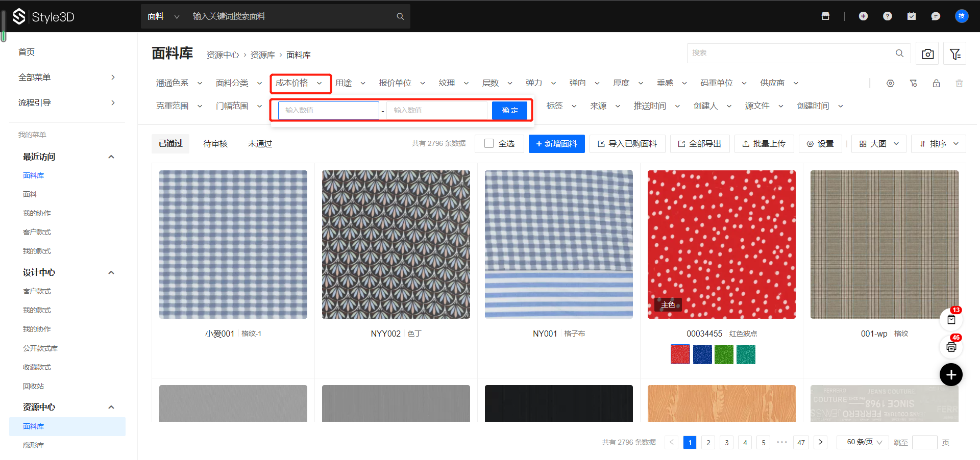This screenshot has width=980, height=460.
Task: Click 资源中心 breadcrumb link
Action: [223, 55]
